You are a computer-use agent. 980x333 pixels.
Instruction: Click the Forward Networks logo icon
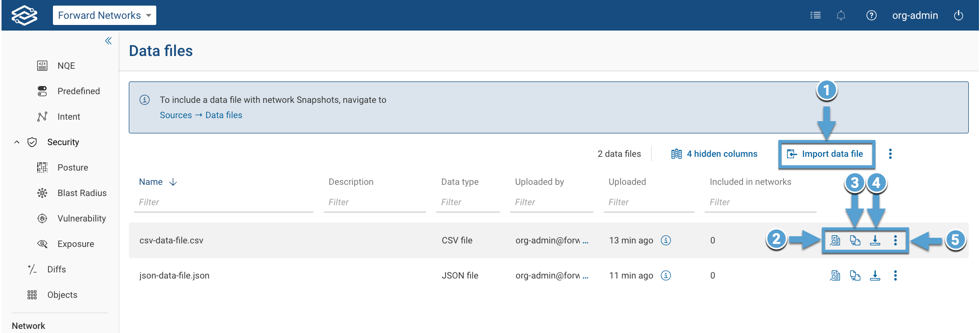click(x=24, y=15)
